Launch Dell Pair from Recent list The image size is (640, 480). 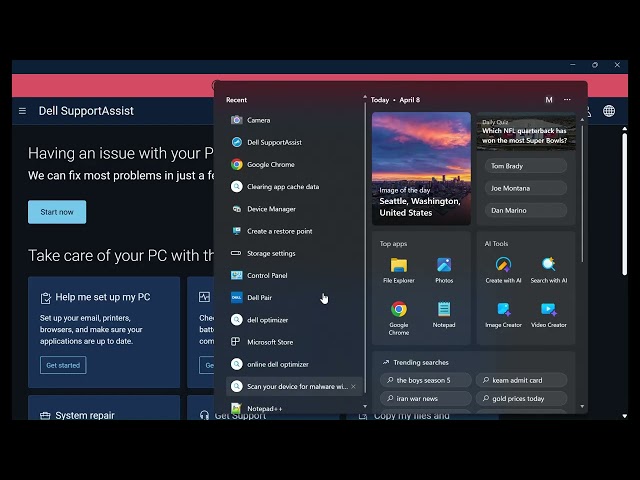pyautogui.click(x=294, y=298)
